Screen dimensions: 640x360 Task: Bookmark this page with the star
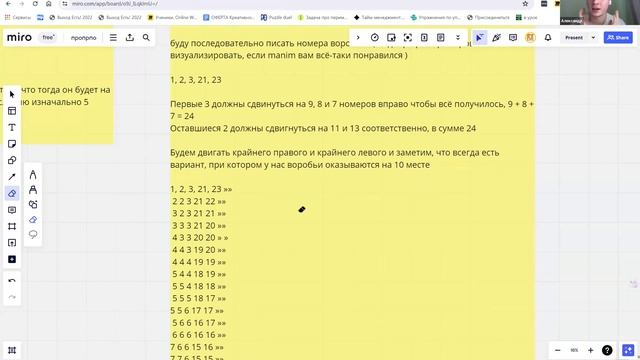[525, 4]
